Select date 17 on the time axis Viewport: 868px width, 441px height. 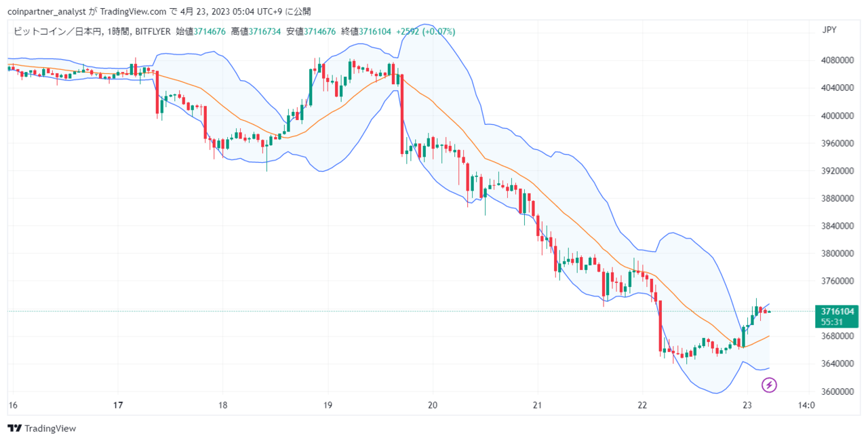[x=118, y=406]
